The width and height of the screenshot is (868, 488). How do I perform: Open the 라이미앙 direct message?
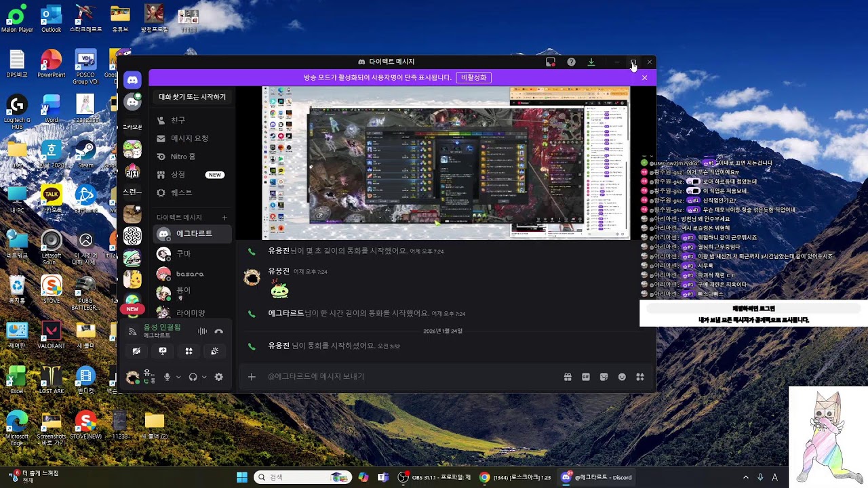pyautogui.click(x=192, y=312)
